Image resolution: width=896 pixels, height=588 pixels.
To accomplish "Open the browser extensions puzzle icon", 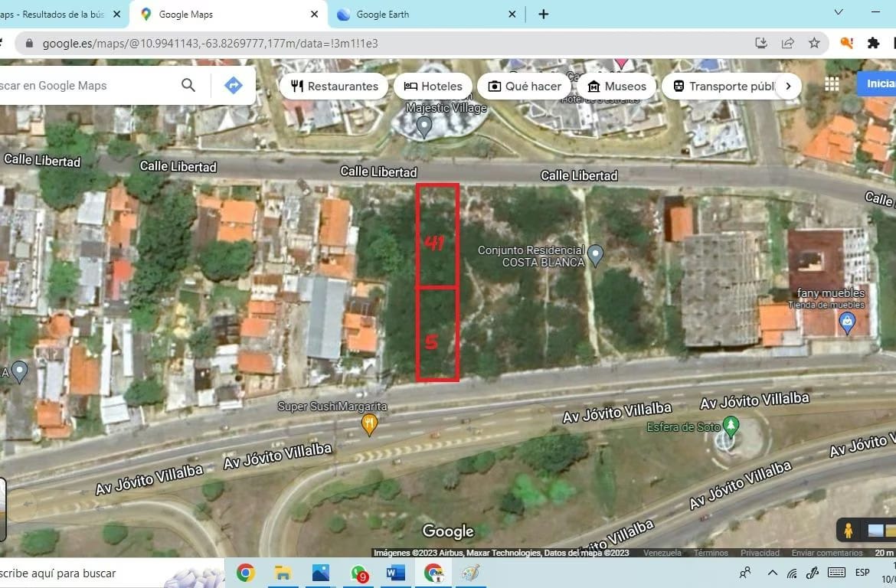I will coord(873,43).
